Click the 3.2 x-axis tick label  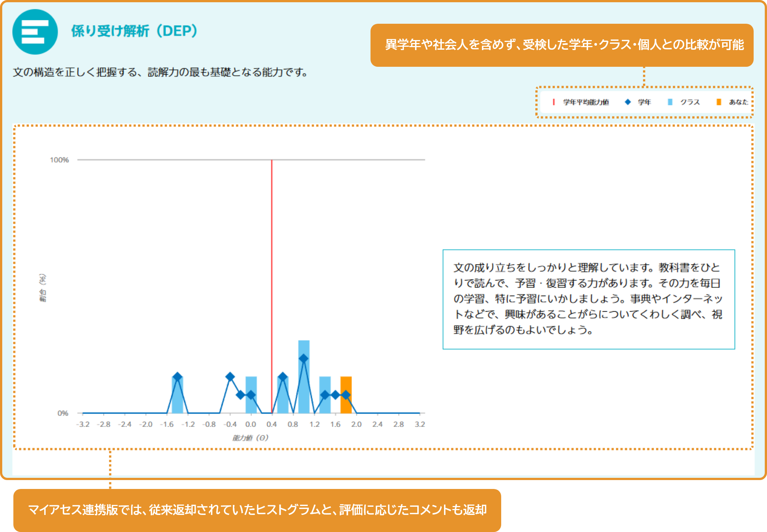click(x=420, y=424)
